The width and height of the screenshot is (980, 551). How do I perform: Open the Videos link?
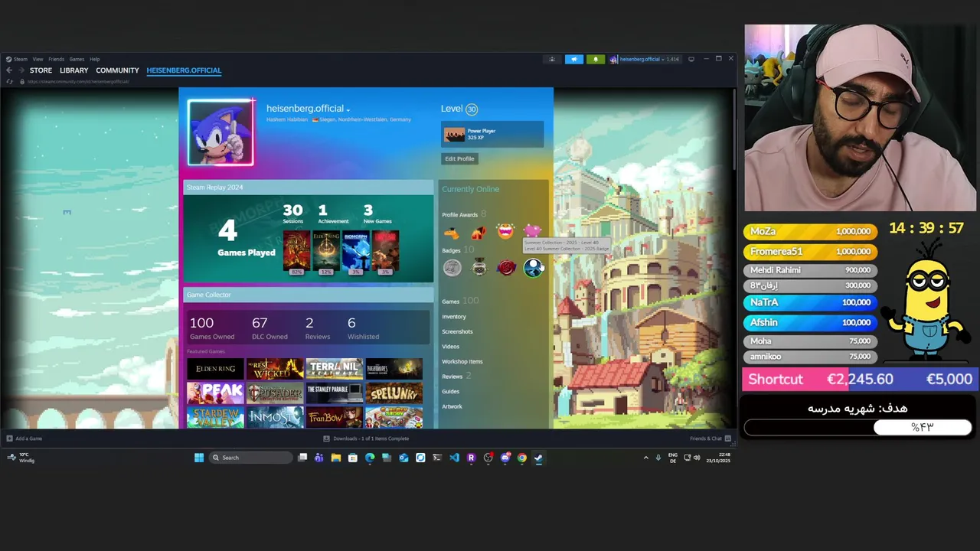(x=450, y=347)
